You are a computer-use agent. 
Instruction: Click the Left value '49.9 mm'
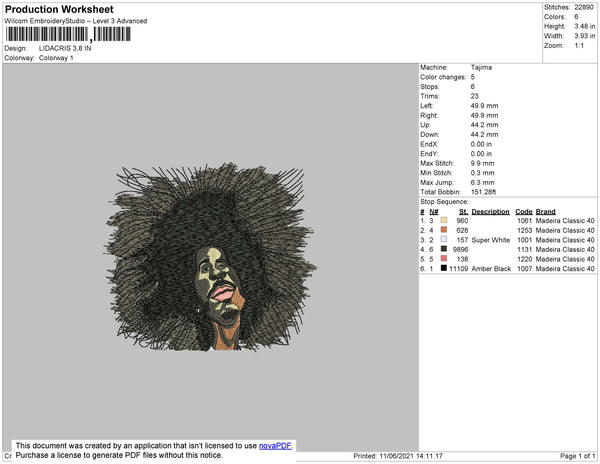pyautogui.click(x=484, y=106)
